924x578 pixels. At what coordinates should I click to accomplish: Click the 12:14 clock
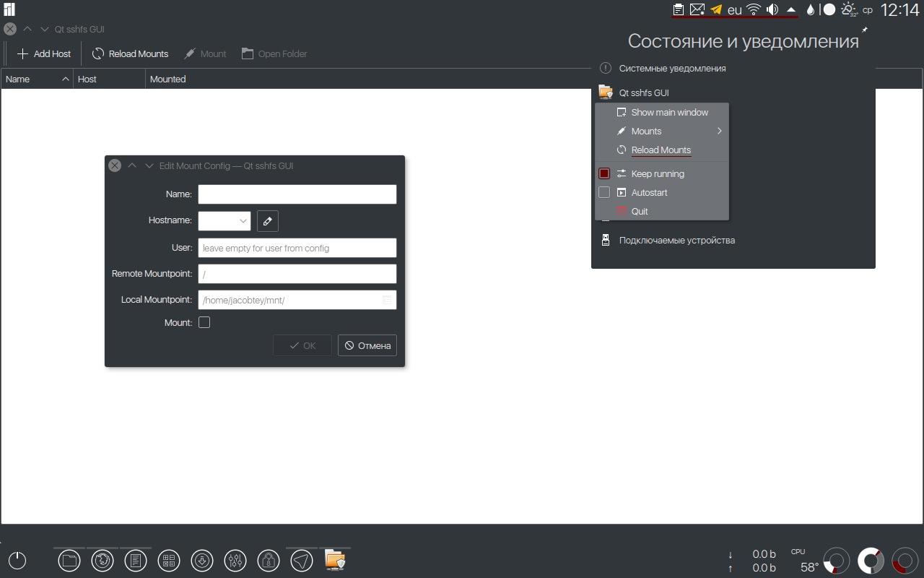click(900, 9)
